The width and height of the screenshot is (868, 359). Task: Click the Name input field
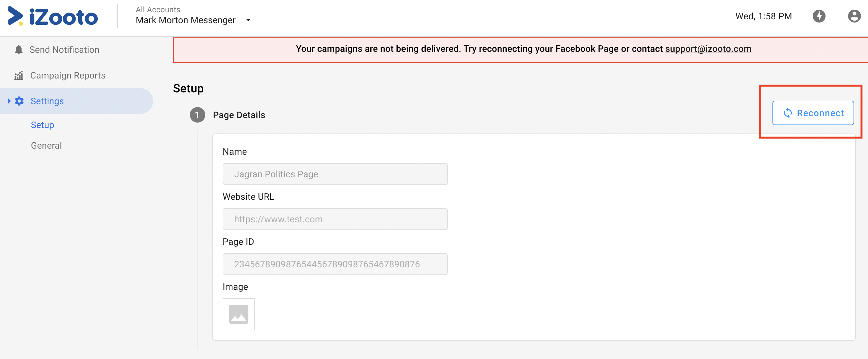(x=335, y=174)
